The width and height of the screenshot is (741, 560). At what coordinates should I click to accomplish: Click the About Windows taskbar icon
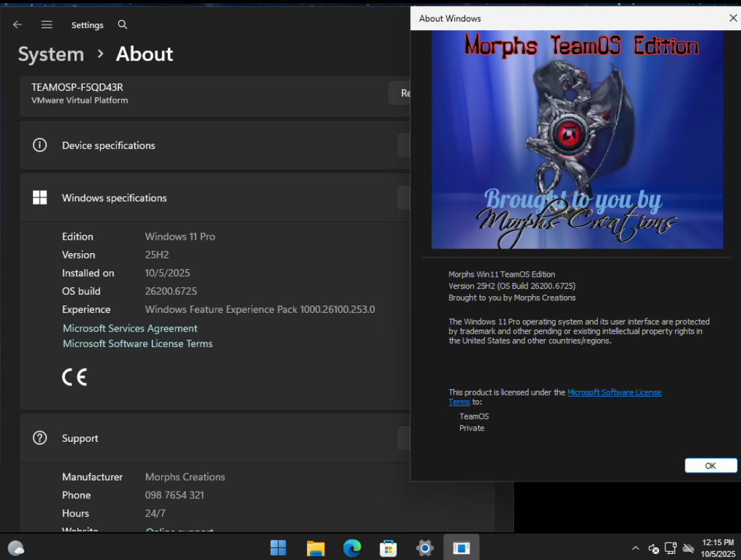click(x=461, y=548)
